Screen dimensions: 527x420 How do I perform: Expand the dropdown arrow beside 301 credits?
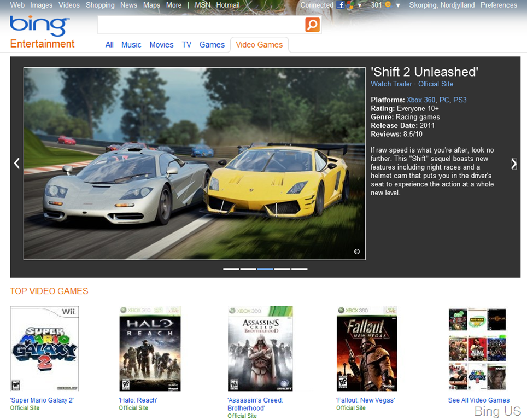point(399,5)
